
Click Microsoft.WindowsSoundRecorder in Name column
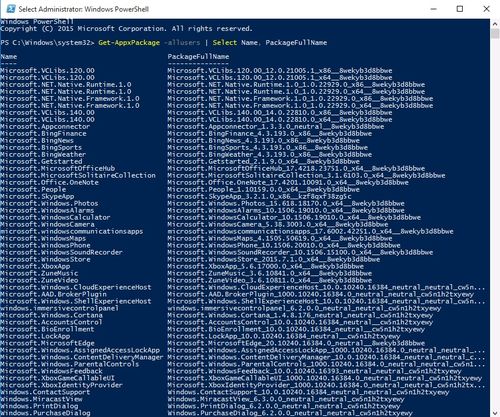coord(61,253)
